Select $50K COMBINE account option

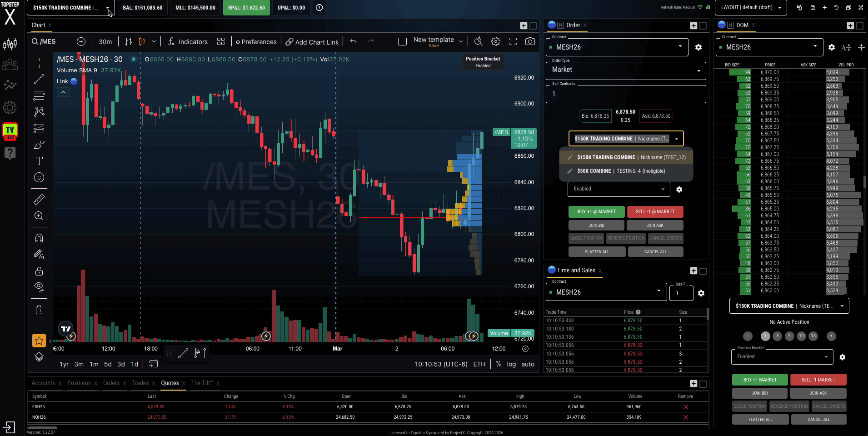[x=621, y=171]
